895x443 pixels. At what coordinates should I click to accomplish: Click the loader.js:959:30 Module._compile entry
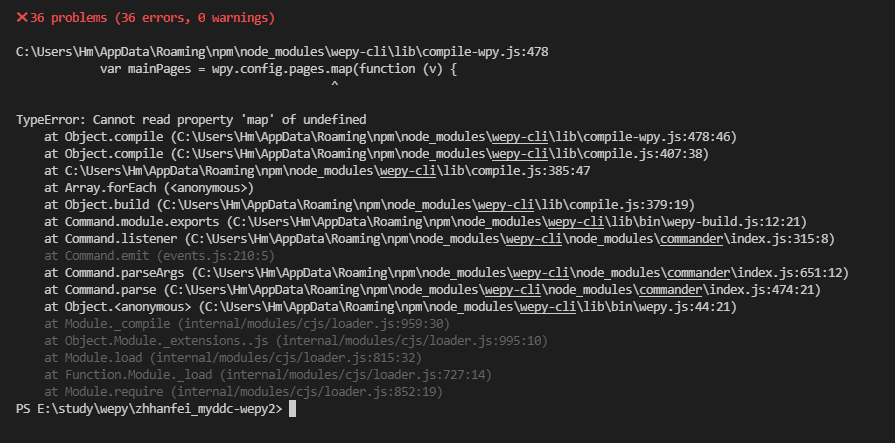tap(247, 324)
